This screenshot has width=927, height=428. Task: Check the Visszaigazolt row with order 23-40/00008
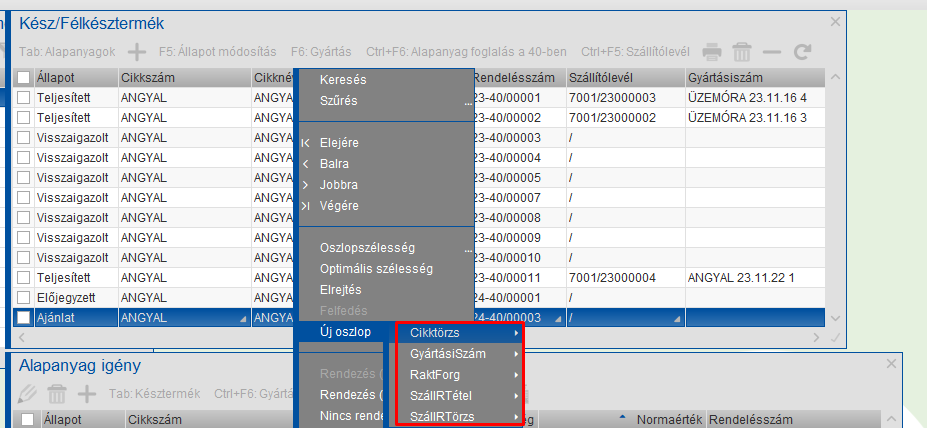click(23, 218)
